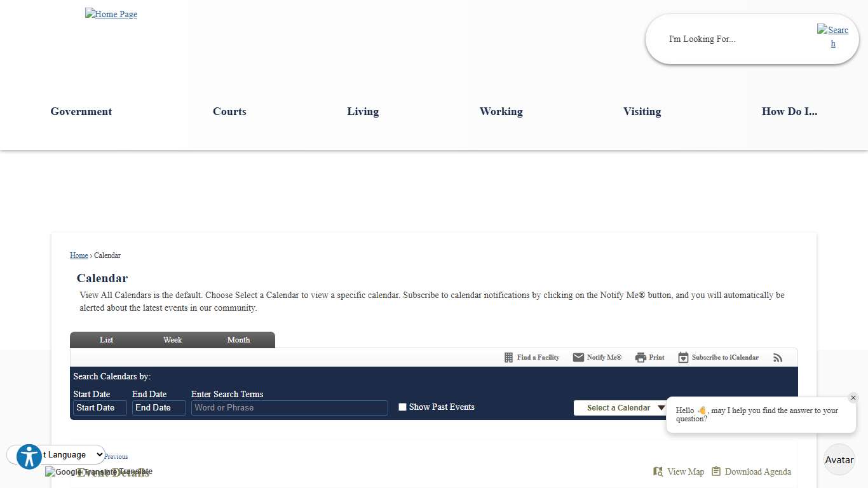
Task: Click the Word or Phrase search field
Action: coord(289,408)
